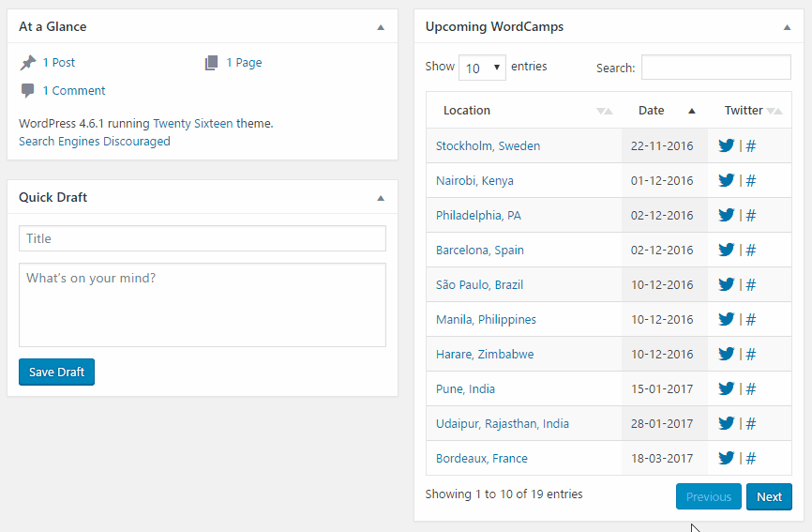The width and height of the screenshot is (812, 532).
Task: Sort table by Date column
Action: coord(665,111)
